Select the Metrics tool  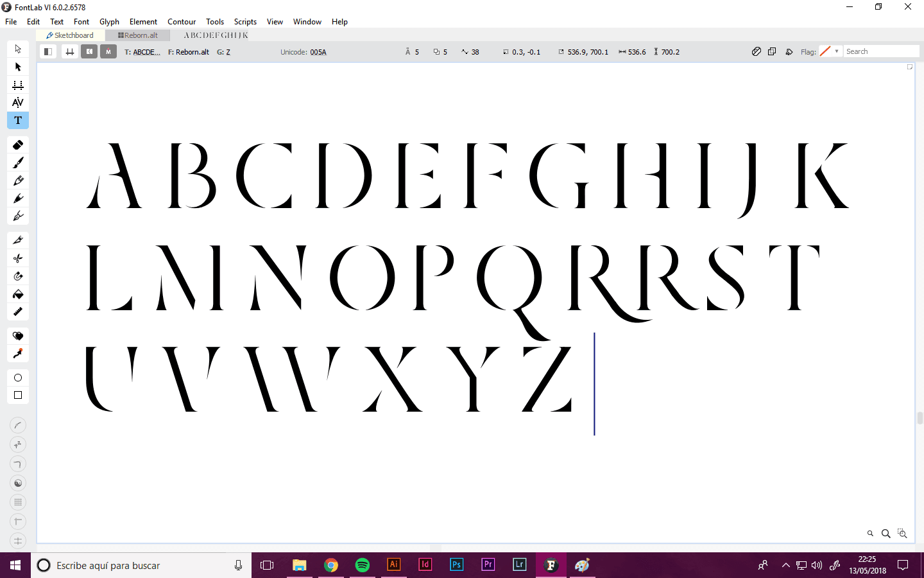(18, 85)
